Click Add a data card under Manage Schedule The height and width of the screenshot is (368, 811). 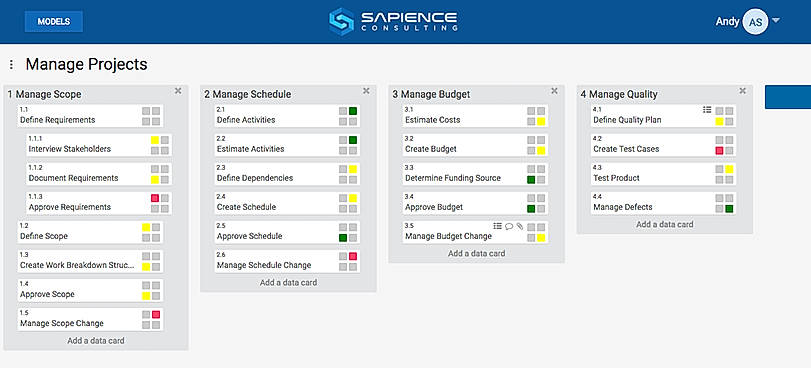289,283
